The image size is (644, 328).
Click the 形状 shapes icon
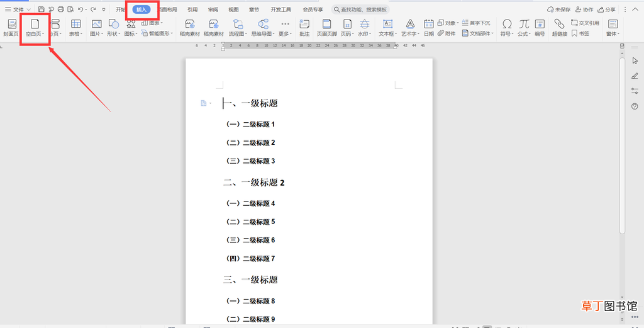pyautogui.click(x=114, y=24)
